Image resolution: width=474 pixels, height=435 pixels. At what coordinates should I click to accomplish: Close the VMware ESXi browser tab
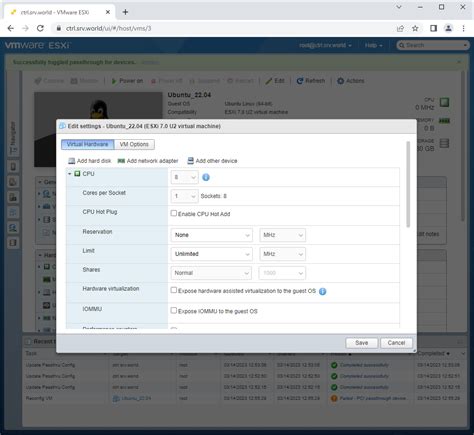coord(108,12)
